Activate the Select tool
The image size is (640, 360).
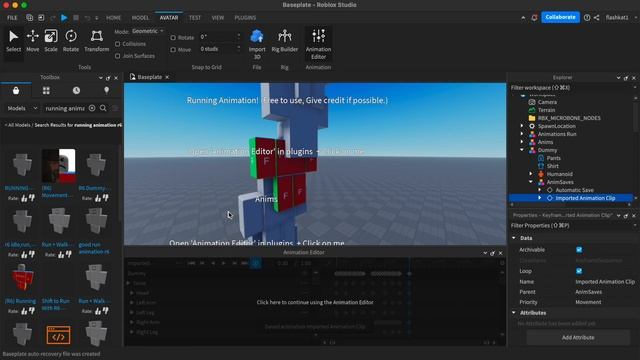[13, 41]
